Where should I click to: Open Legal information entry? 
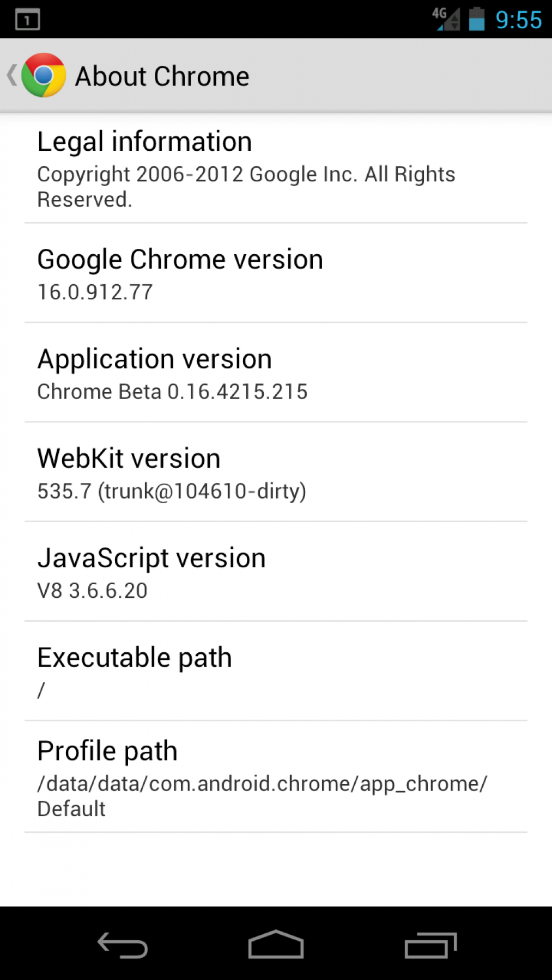coord(144,142)
